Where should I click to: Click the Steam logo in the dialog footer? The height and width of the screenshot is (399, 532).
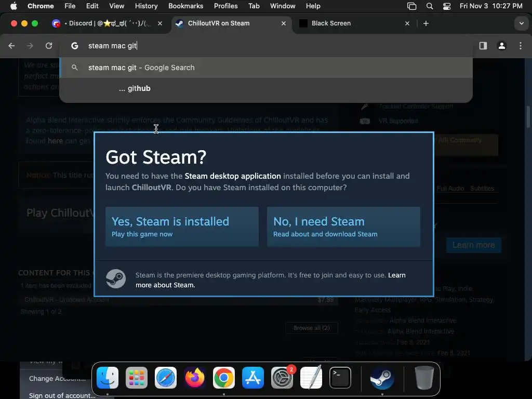[116, 279]
